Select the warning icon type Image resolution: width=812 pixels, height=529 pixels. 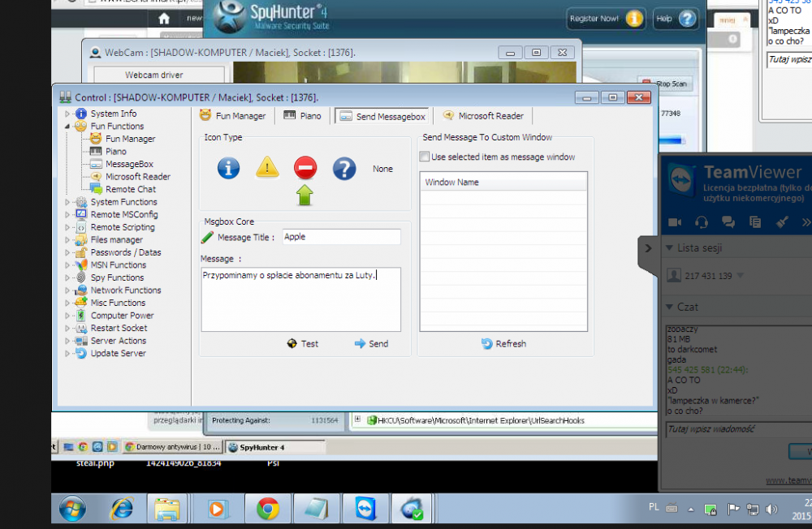pyautogui.click(x=267, y=167)
